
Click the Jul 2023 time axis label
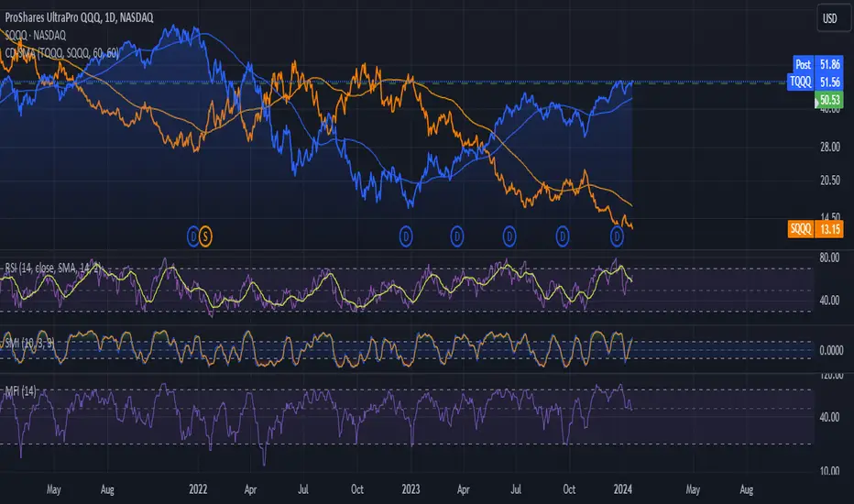(x=516, y=489)
